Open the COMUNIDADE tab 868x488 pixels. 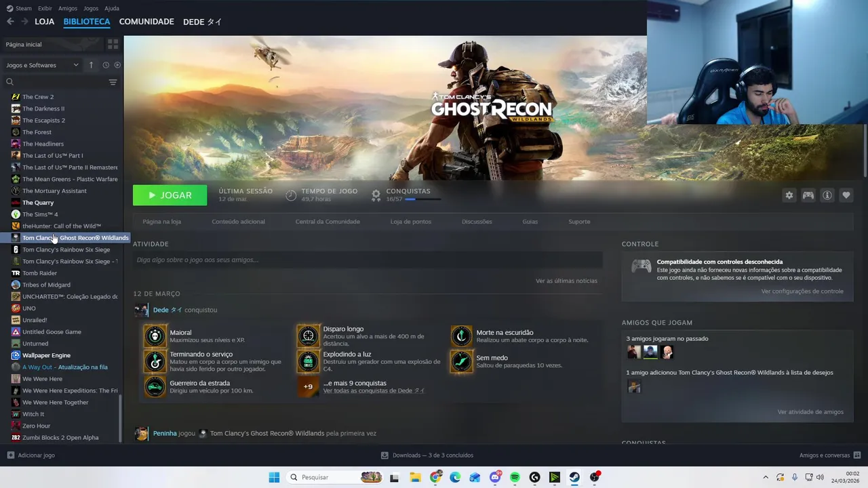point(146,22)
